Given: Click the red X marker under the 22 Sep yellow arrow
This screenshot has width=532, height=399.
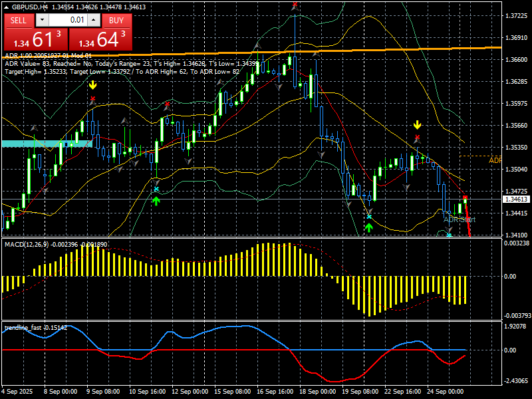Looking at the screenshot, I should click(x=418, y=138).
